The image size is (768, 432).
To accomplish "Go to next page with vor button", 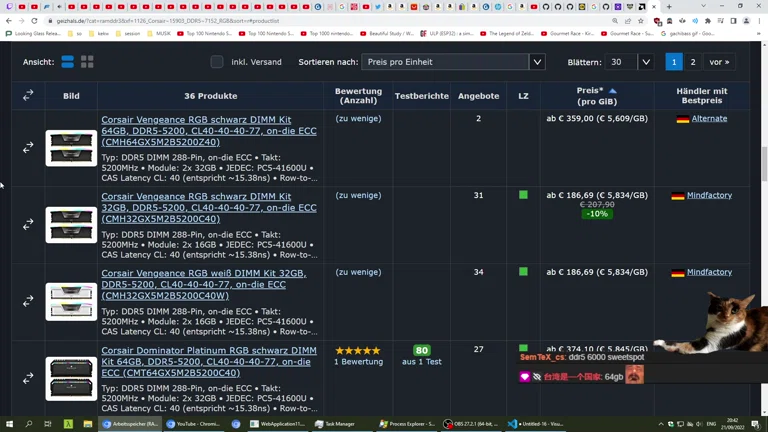I will click(719, 62).
